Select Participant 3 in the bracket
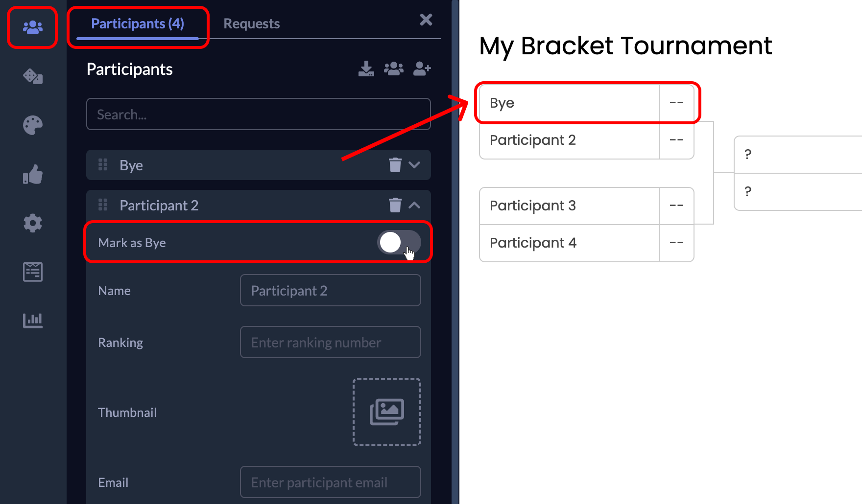The width and height of the screenshot is (862, 504). (x=570, y=206)
